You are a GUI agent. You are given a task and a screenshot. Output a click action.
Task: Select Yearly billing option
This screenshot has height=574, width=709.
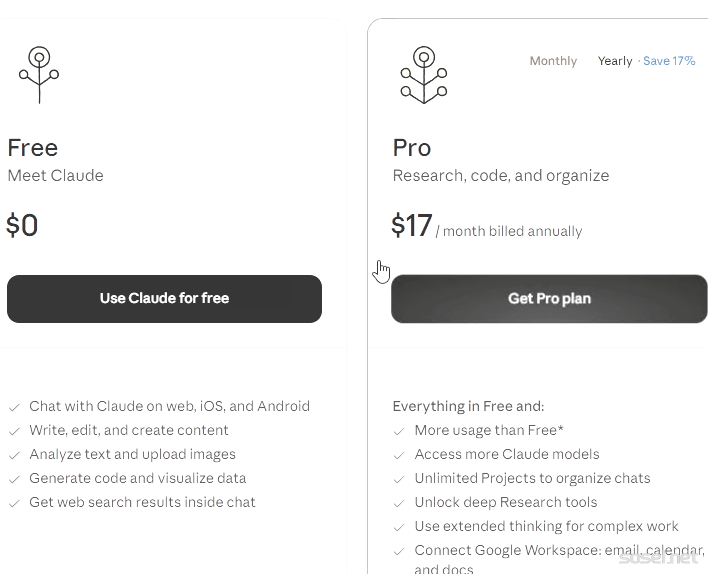[615, 61]
